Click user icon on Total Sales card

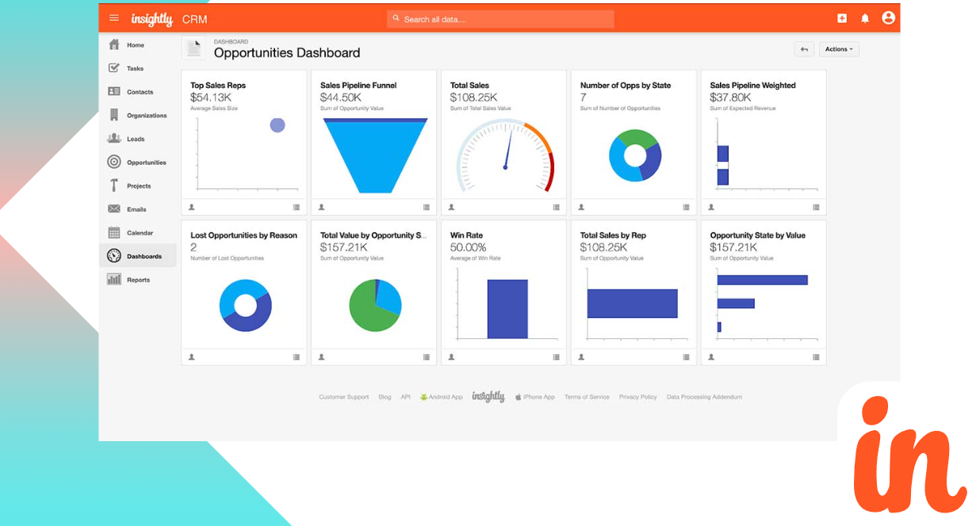pos(451,208)
